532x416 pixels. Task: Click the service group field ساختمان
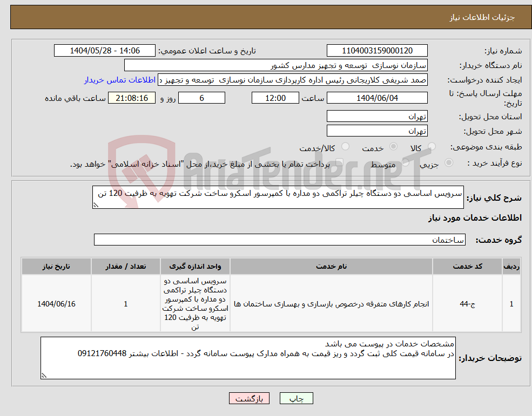[280, 240]
